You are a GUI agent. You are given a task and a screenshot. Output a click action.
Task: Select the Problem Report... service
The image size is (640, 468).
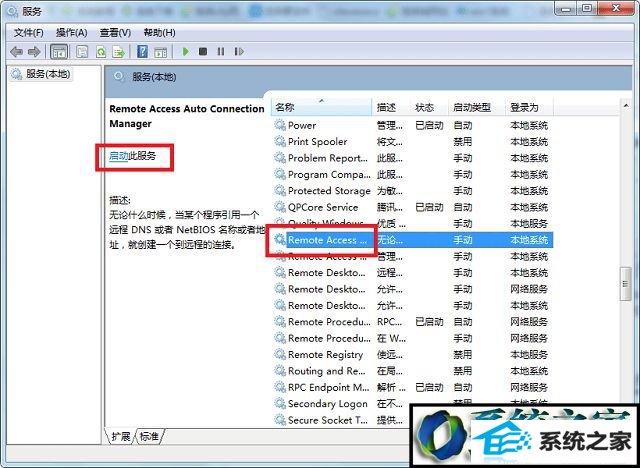[412, 158]
